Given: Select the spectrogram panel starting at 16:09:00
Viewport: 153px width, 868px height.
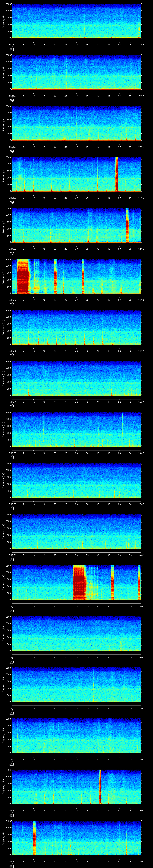Looking at the screenshot, I should (x=76, y=123).
